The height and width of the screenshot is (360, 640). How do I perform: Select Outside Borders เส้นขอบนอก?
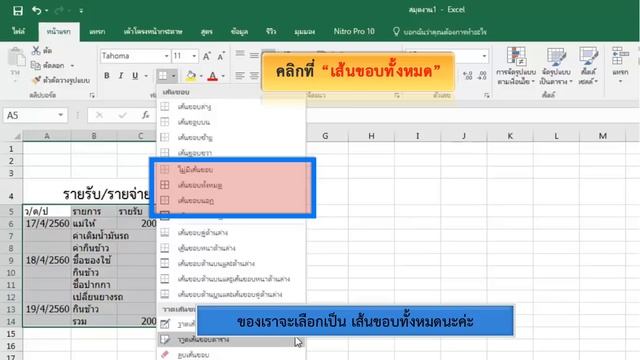231,200
